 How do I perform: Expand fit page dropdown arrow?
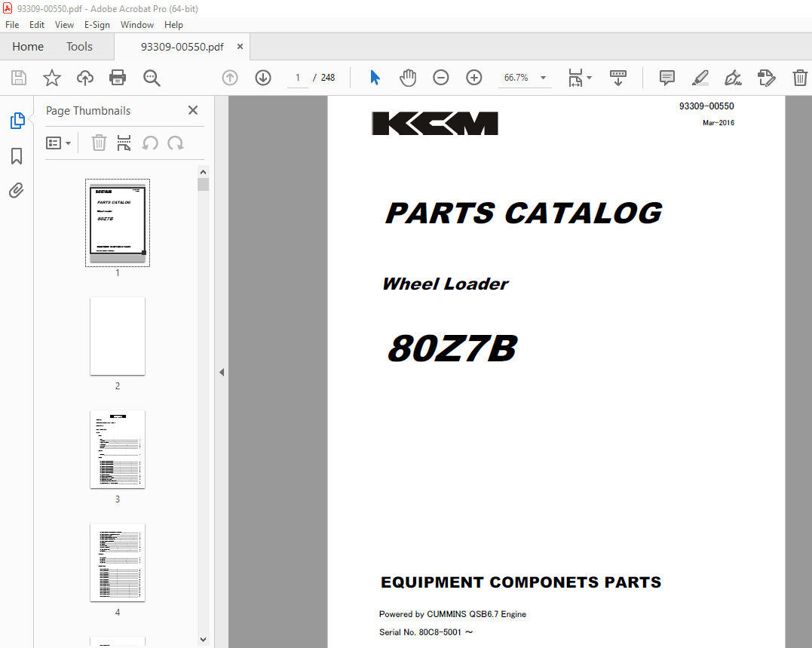tap(590, 78)
